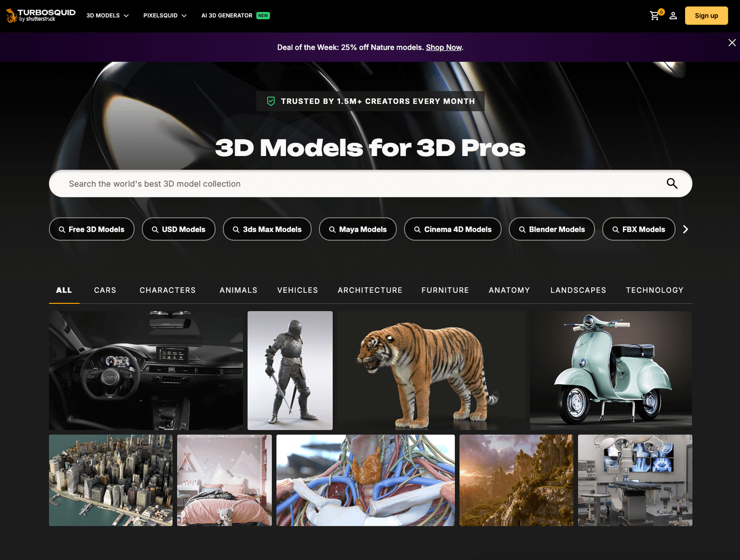This screenshot has width=740, height=560.
Task: Click the Sign up button
Action: (x=706, y=16)
